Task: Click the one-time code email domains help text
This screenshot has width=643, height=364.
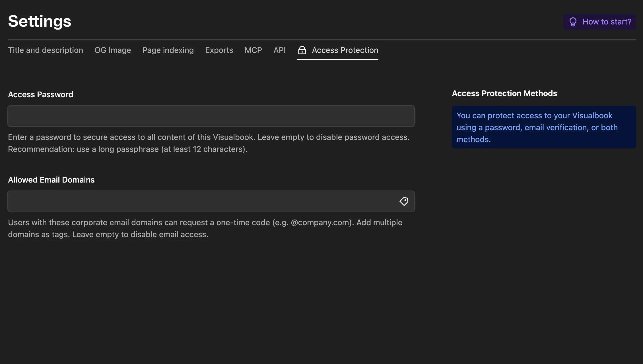Action: click(x=205, y=228)
